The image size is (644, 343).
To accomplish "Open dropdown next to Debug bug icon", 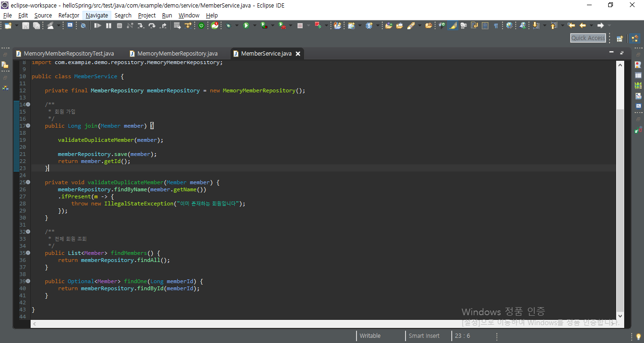I will [x=237, y=25].
